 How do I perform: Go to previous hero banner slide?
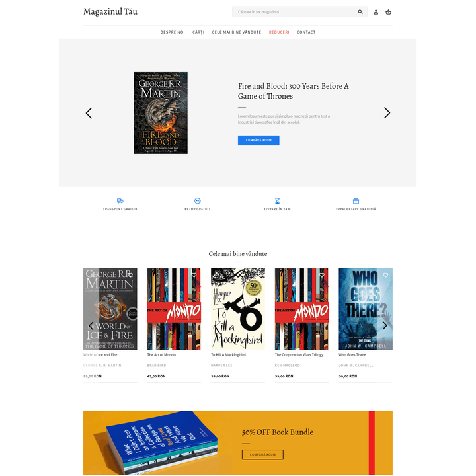pos(89,113)
